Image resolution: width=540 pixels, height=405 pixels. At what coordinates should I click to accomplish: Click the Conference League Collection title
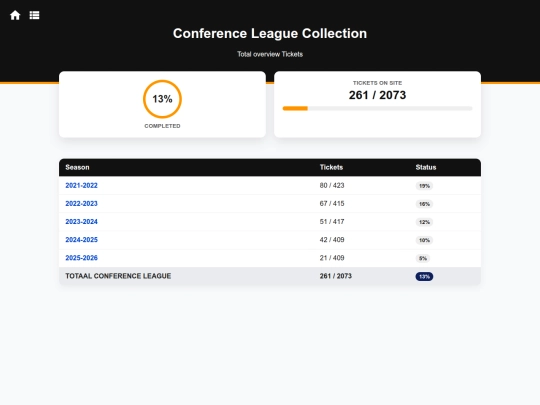(270, 33)
